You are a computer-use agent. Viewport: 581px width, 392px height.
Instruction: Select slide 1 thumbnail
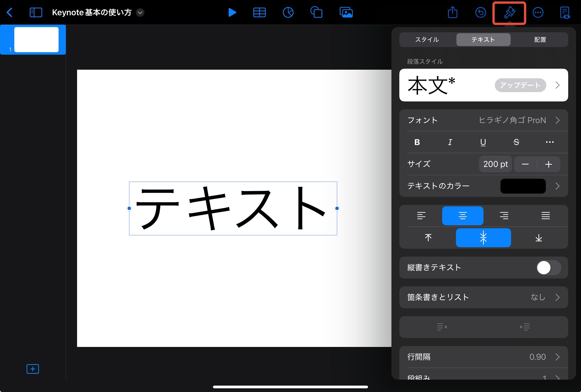36,39
